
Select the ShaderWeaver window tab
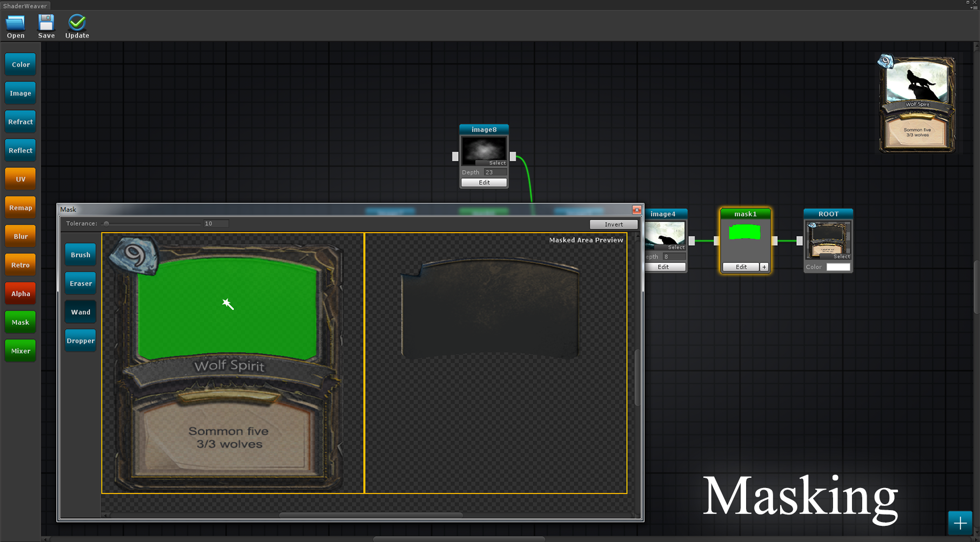click(25, 6)
